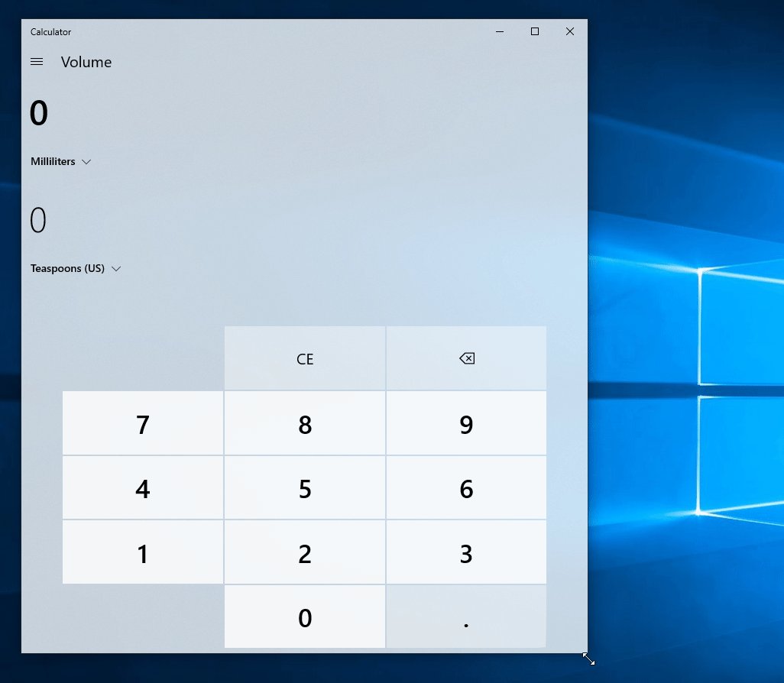Click the 3 keypad button
Viewport: 784px width, 683px height.
coord(466,553)
